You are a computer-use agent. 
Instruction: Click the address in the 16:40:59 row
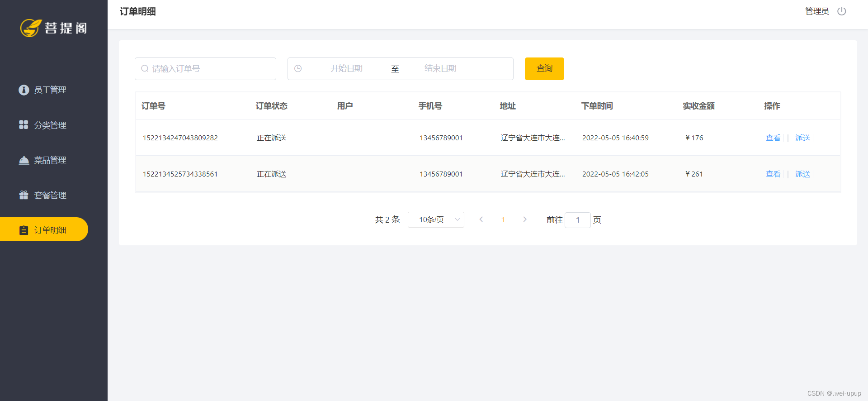click(x=533, y=138)
